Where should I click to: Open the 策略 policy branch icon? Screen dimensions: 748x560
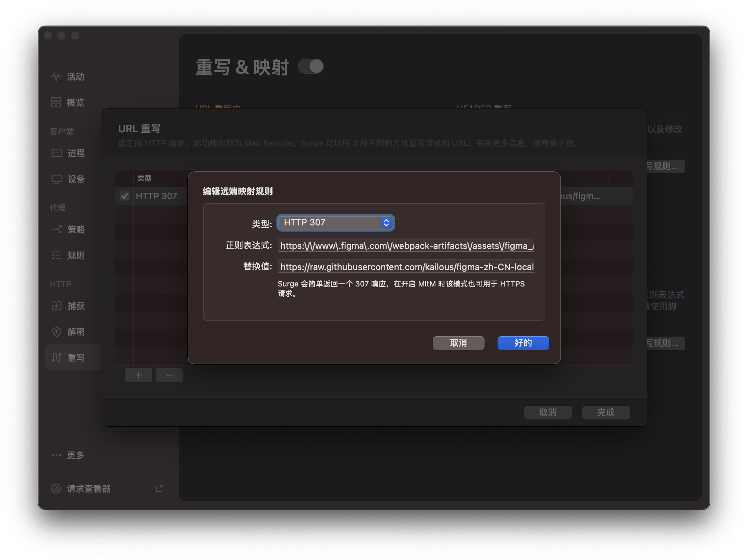56,229
